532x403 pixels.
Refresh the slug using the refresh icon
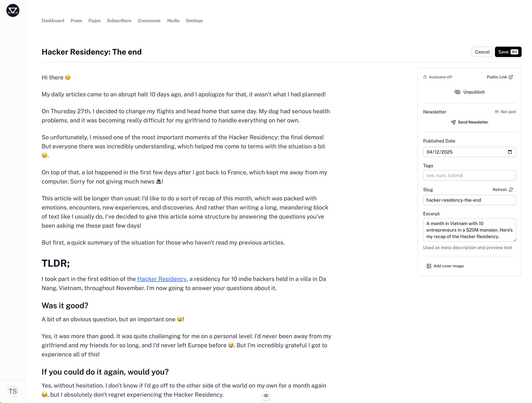[510, 189]
